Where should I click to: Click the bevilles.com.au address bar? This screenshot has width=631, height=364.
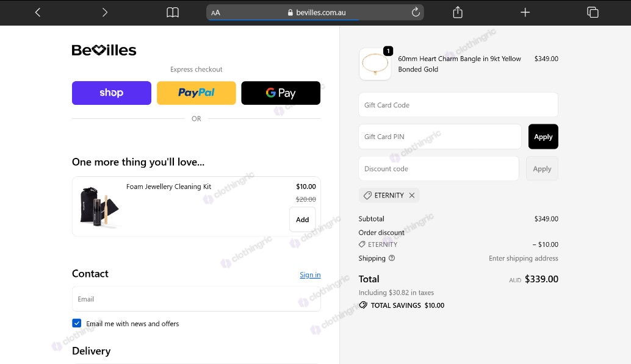tap(315, 12)
